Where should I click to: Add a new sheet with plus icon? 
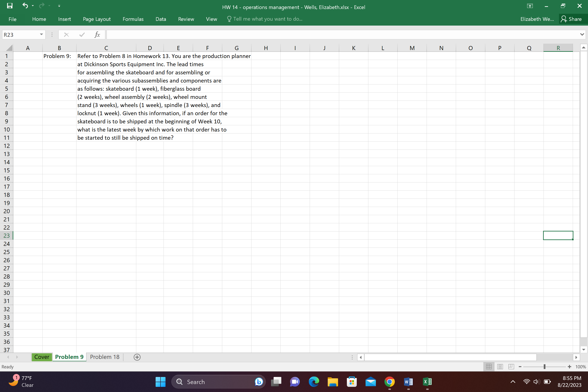pos(137,357)
